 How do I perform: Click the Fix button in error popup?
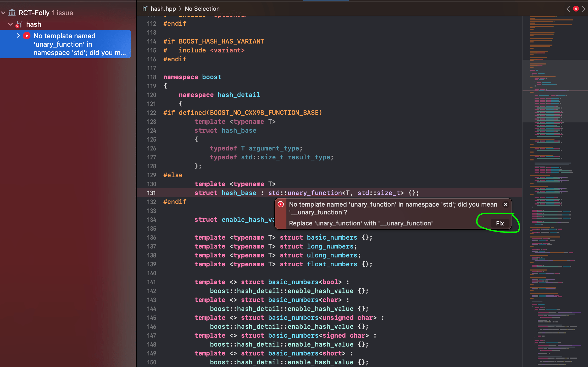click(500, 223)
